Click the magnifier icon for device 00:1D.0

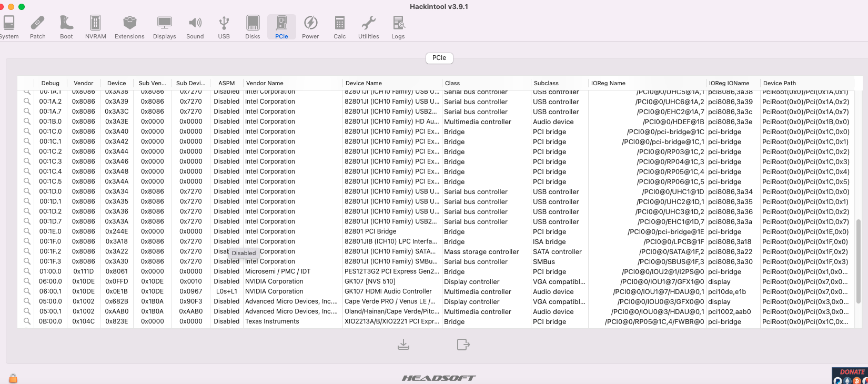(27, 191)
